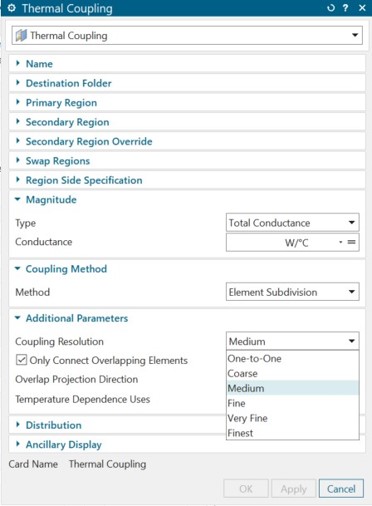Open the help question mark icon
Image resolution: width=372 pixels, height=506 pixels.
pos(346,8)
